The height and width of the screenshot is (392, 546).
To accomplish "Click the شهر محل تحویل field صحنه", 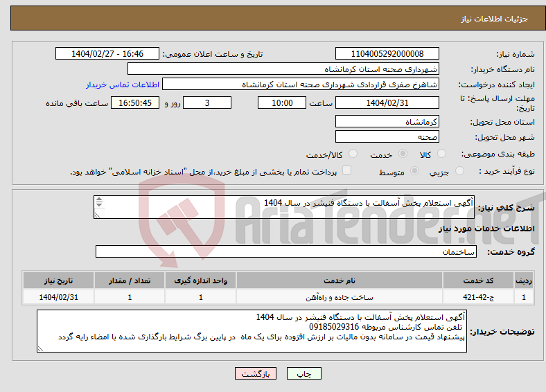I will point(387,136).
